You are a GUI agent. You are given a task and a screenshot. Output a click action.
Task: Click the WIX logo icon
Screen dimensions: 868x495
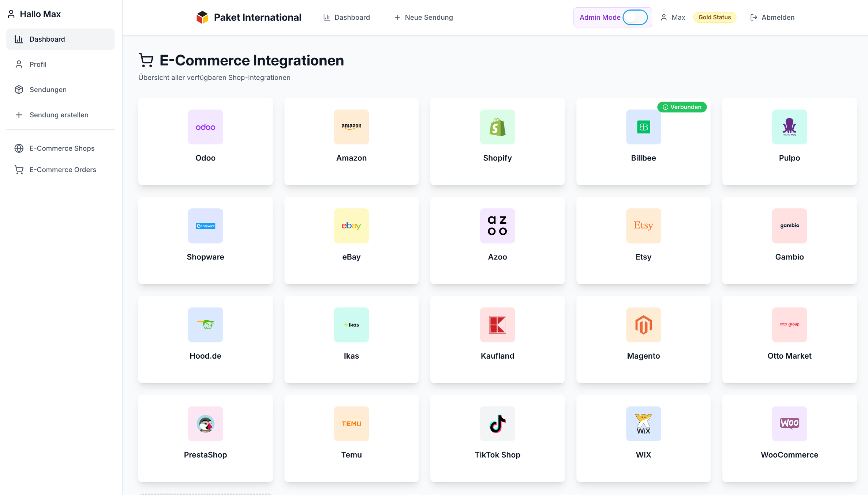(643, 424)
